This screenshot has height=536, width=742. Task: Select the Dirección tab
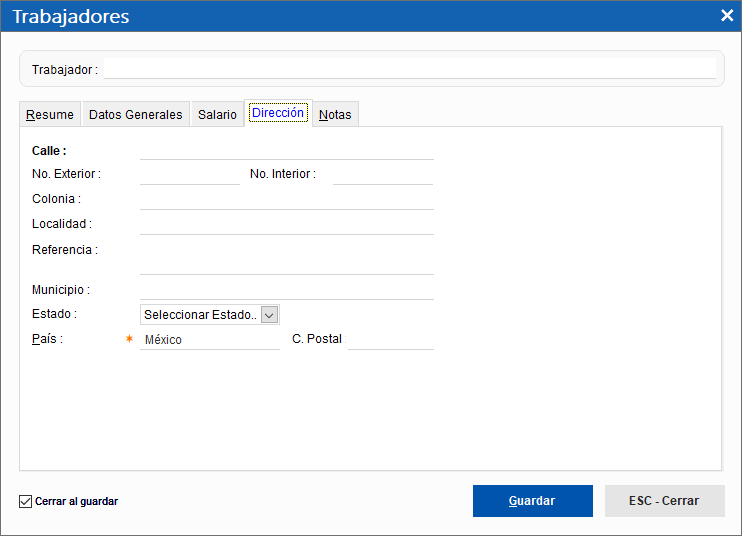point(278,113)
